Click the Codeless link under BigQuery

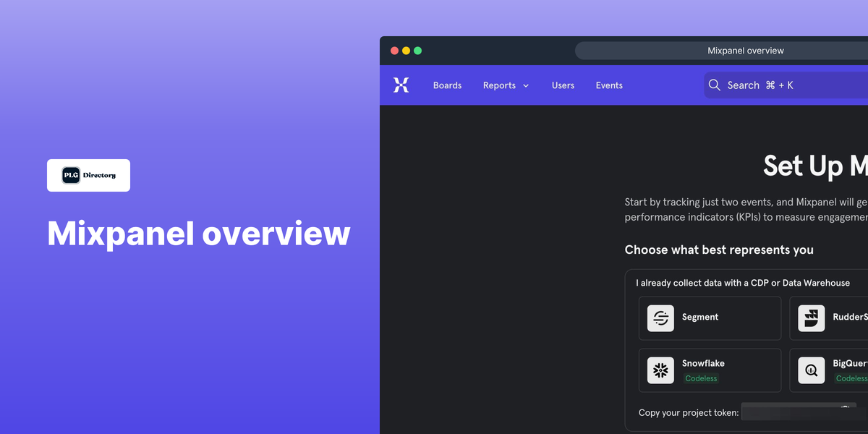851,378
